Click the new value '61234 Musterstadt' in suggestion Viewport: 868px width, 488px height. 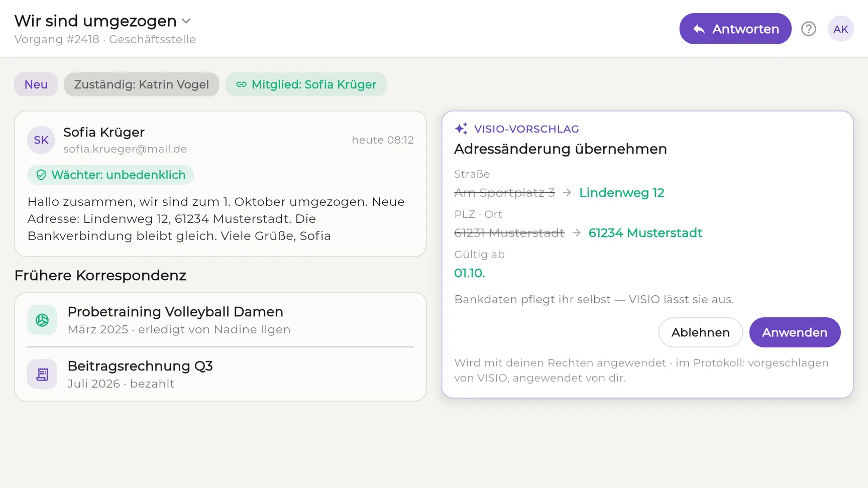click(x=645, y=233)
